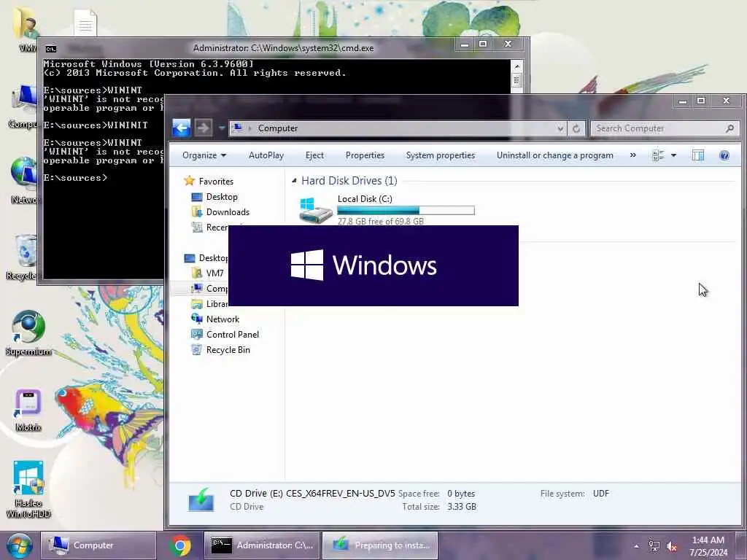
Task: Select the Local Disk (C:) drive icon
Action: tap(315, 210)
